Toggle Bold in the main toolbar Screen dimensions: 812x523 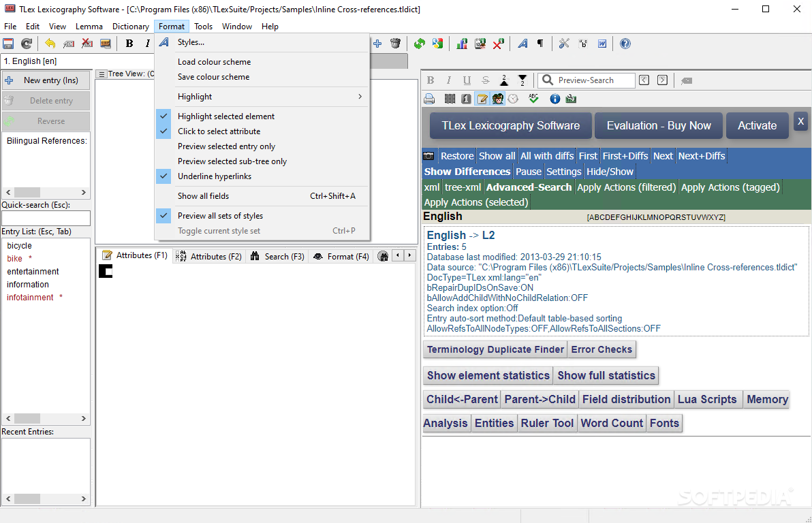pyautogui.click(x=129, y=44)
